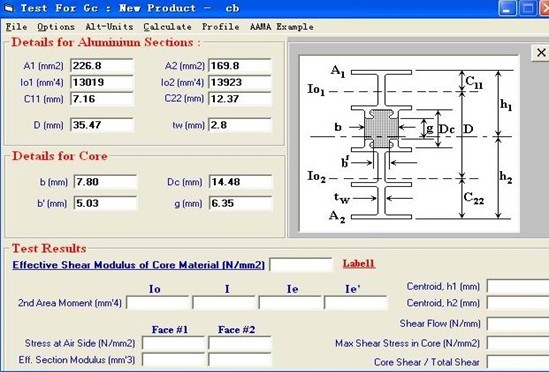The width and height of the screenshot is (549, 372).
Task: Click the Dc (mm) input field
Action: 240,182
